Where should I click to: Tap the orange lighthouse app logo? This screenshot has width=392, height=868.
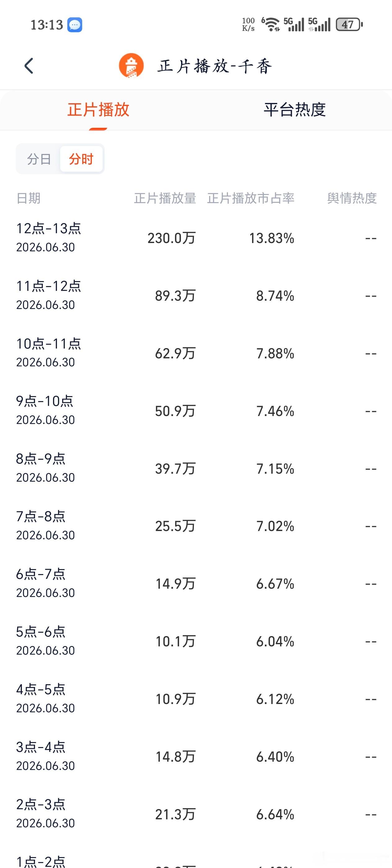click(131, 65)
